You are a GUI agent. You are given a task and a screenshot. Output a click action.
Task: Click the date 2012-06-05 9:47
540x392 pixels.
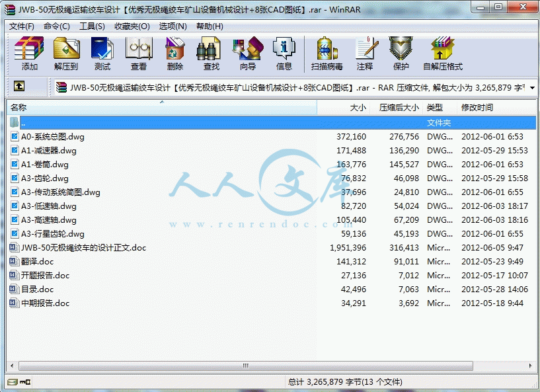coord(492,248)
